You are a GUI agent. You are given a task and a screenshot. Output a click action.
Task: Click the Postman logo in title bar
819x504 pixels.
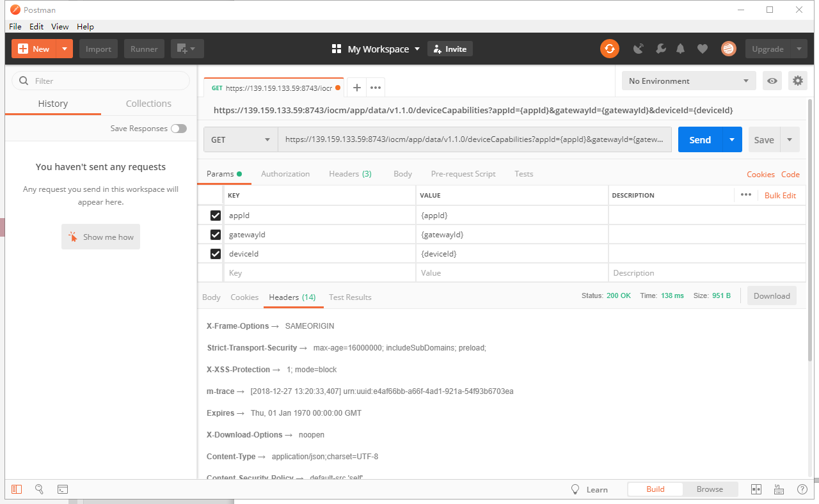15,10
